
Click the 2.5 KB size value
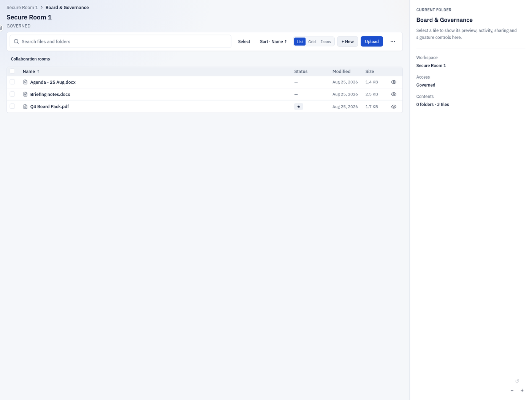[372, 94]
